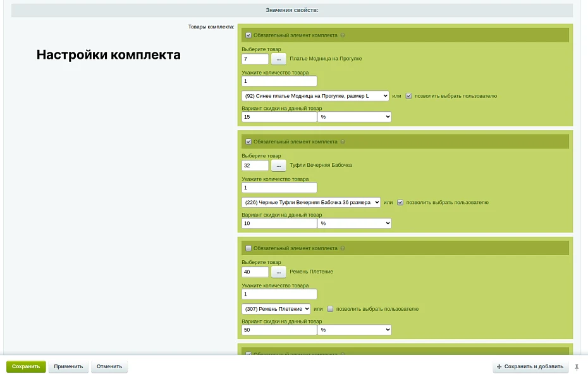The height and width of the screenshot is (379, 588).
Task: Open product picker for Туфли Вечерняя Бабочка
Action: 278,165
